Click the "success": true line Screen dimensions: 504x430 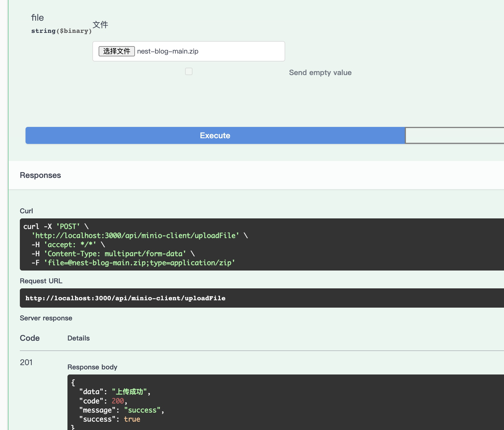coord(110,419)
